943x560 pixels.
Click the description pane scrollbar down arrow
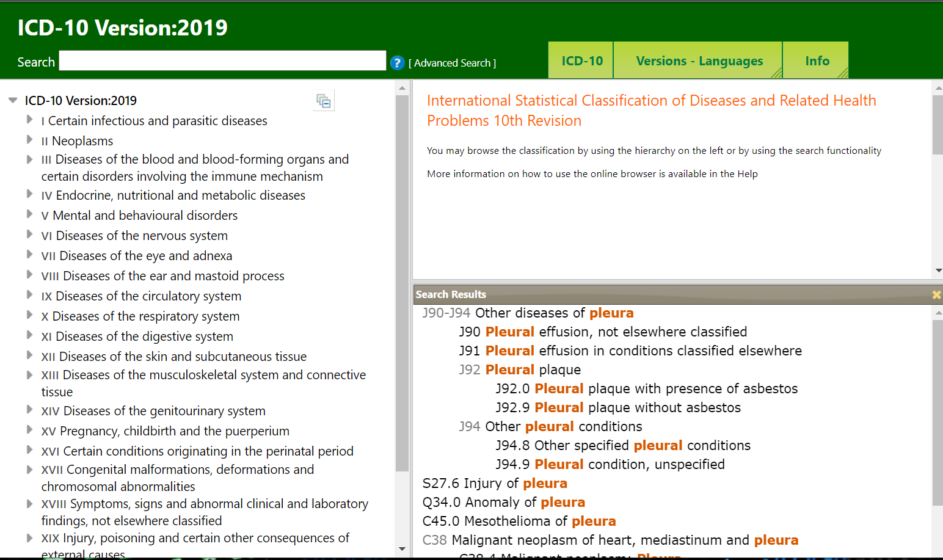[x=938, y=271]
